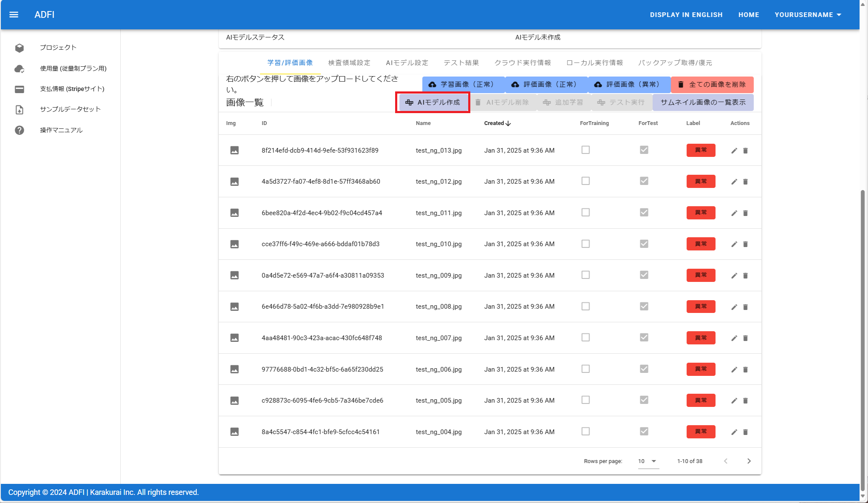Image resolution: width=868 pixels, height=503 pixels.
Task: Switch to the 検査領域設定 tab
Action: coord(349,63)
